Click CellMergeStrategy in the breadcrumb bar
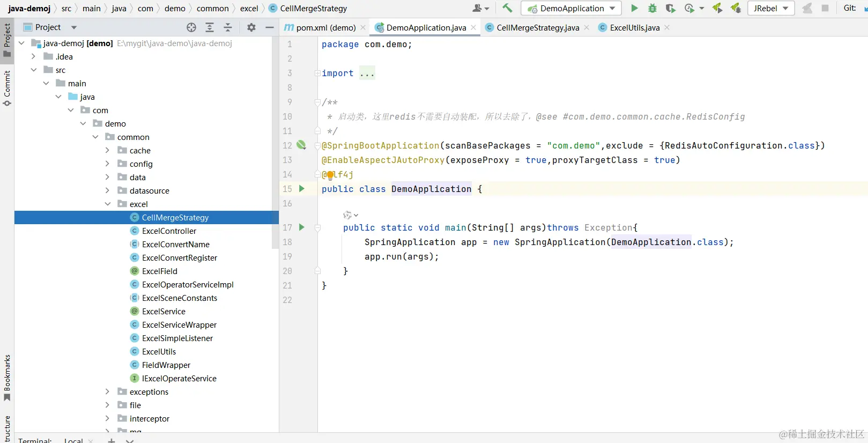This screenshot has width=868, height=443. (308, 8)
